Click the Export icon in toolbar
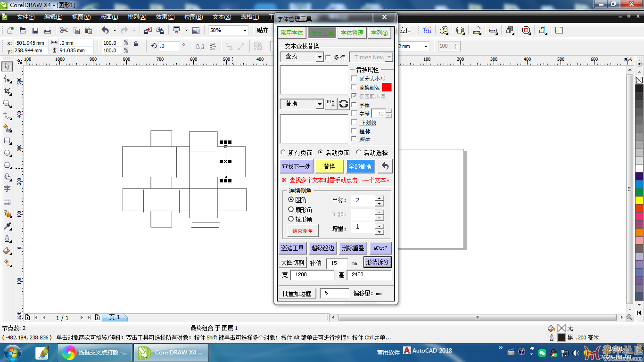 pyautogui.click(x=160, y=30)
